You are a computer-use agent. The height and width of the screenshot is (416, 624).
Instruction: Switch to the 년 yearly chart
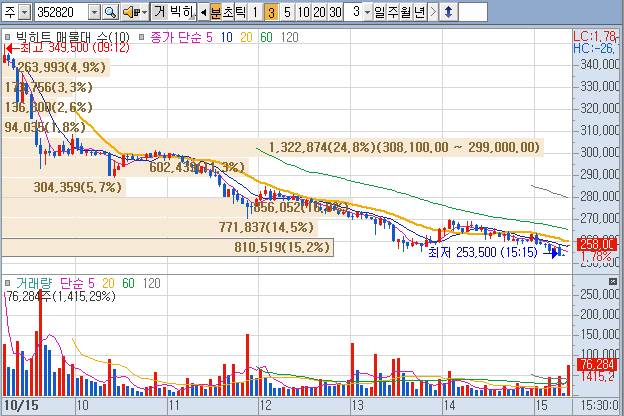(x=419, y=13)
